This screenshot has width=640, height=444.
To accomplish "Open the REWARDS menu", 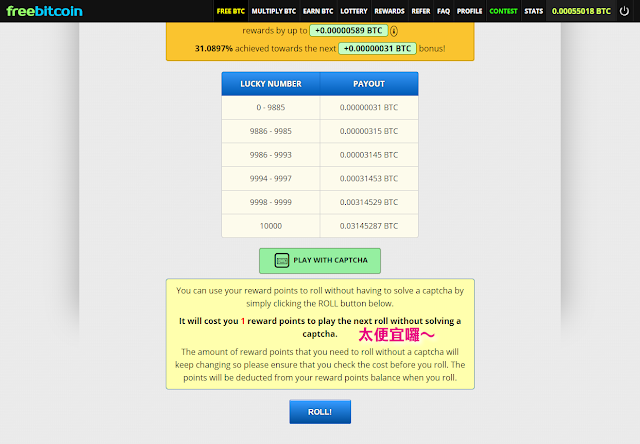I will point(389,11).
